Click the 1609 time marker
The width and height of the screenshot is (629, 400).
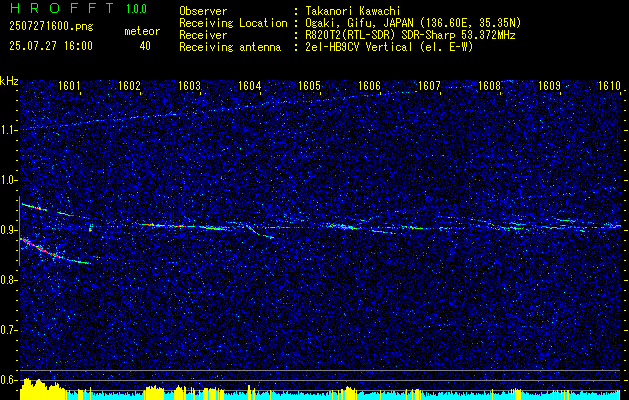[x=548, y=85]
